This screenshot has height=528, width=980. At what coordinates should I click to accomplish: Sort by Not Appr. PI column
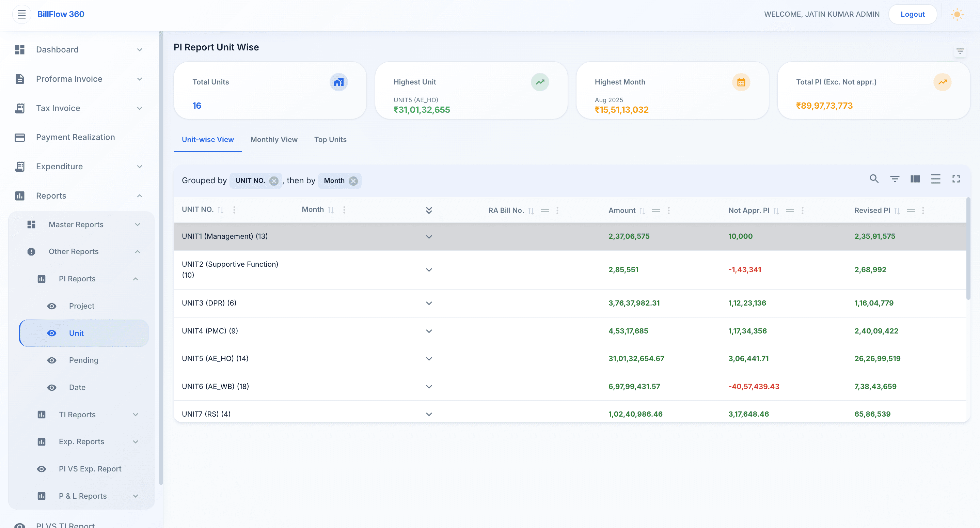click(x=776, y=211)
